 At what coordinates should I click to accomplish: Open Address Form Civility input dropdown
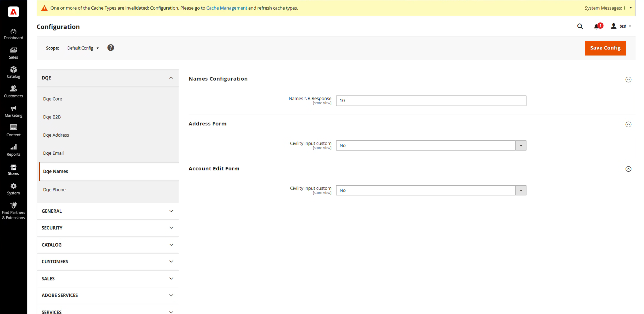pos(431,146)
